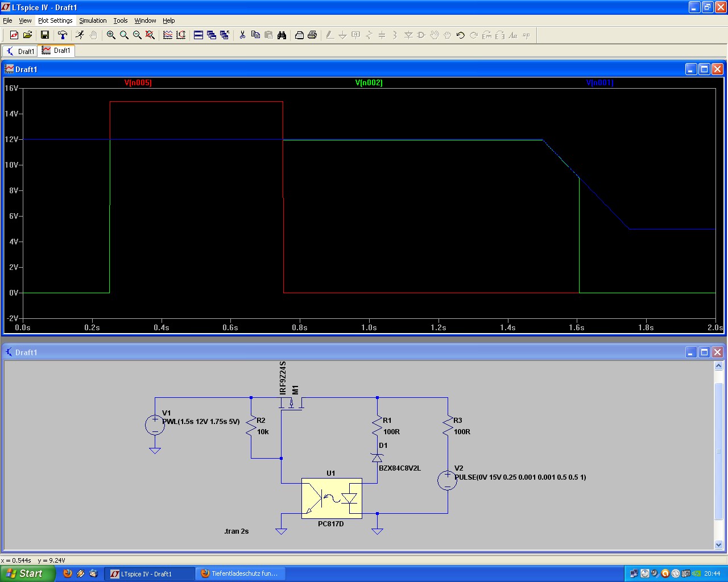Click the 'PWL(1.5s 12V 1.75s 5V)' text
This screenshot has width=728, height=582.
tap(201, 422)
